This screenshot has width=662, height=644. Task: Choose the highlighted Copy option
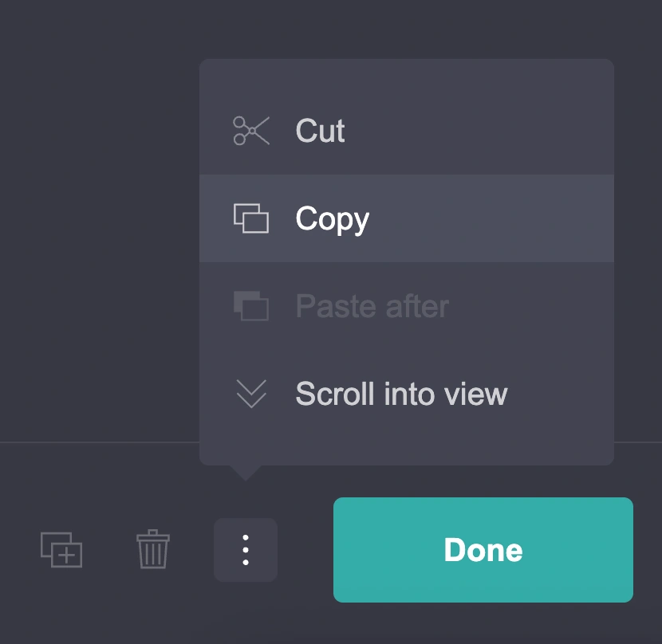[x=407, y=218]
